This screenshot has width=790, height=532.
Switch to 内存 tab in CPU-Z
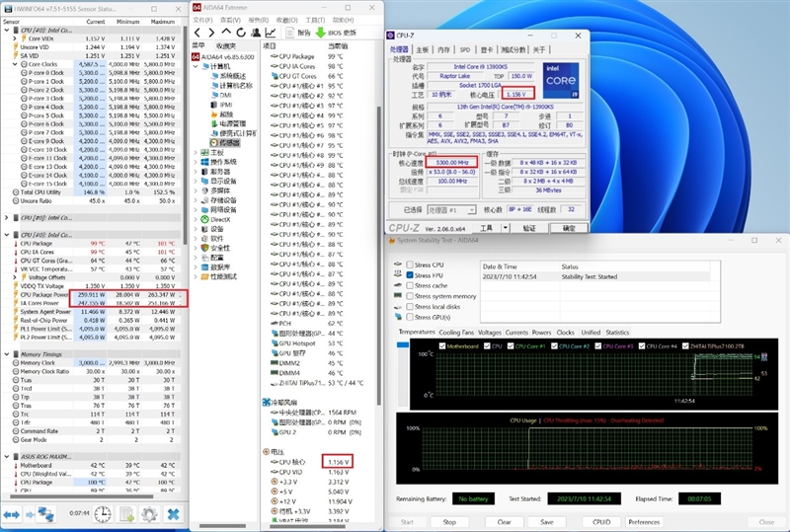pos(443,49)
